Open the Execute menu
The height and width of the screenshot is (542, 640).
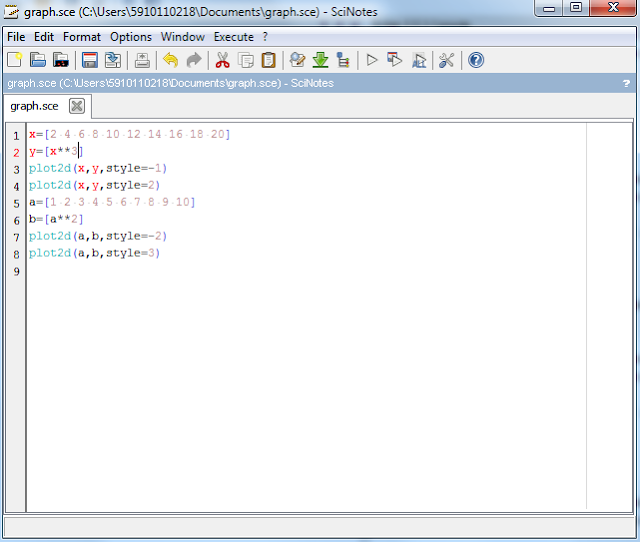tap(234, 37)
